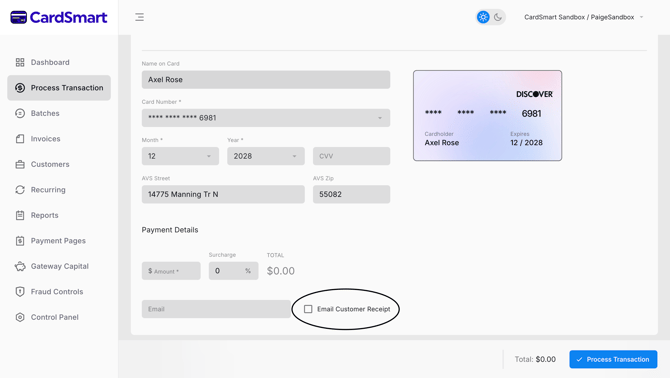Expand the Card Number dropdown
The image size is (670, 378).
[266, 118]
